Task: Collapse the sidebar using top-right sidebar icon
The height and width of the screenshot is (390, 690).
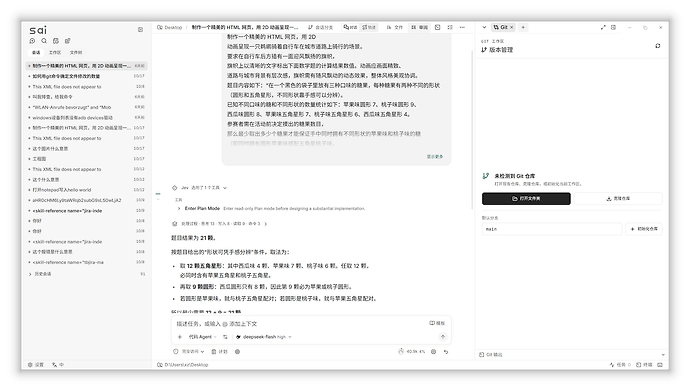Action: (x=140, y=29)
